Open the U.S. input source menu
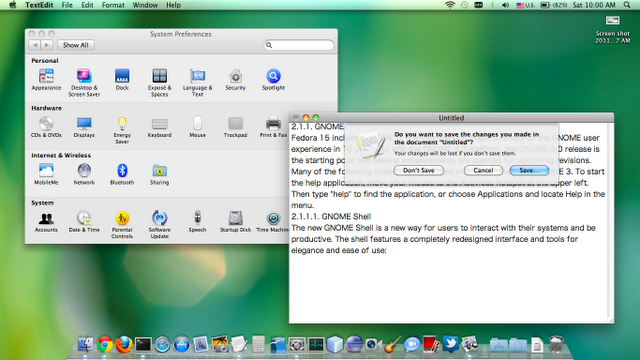Screen dimensions: 640x360 (525, 5)
